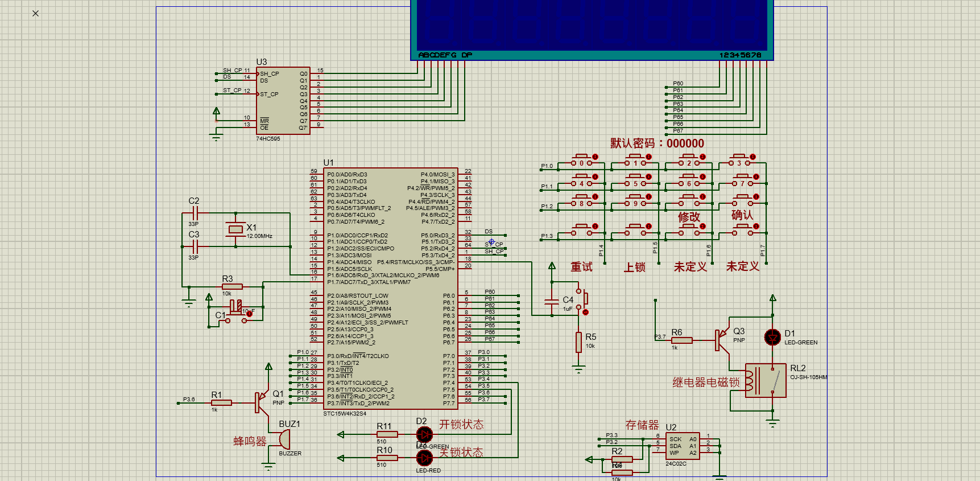Screen dimensions: 980x481
Task: Click the green LED D2
Action: pyautogui.click(x=424, y=435)
